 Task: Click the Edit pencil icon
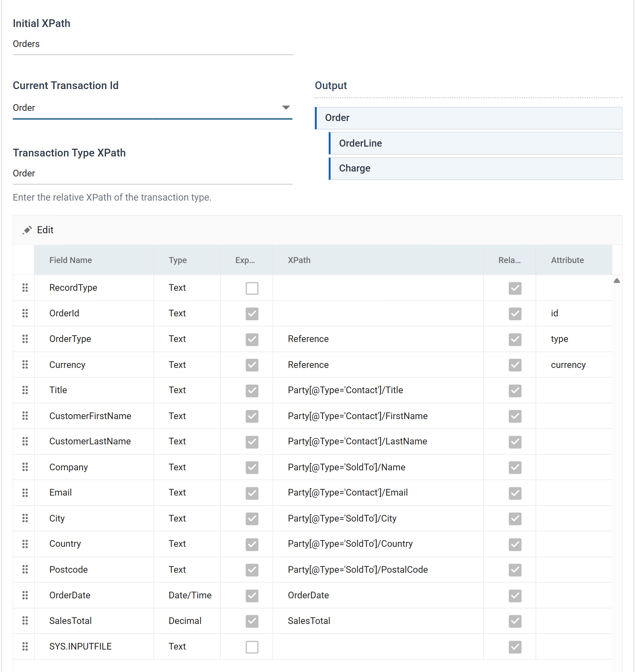click(x=27, y=230)
